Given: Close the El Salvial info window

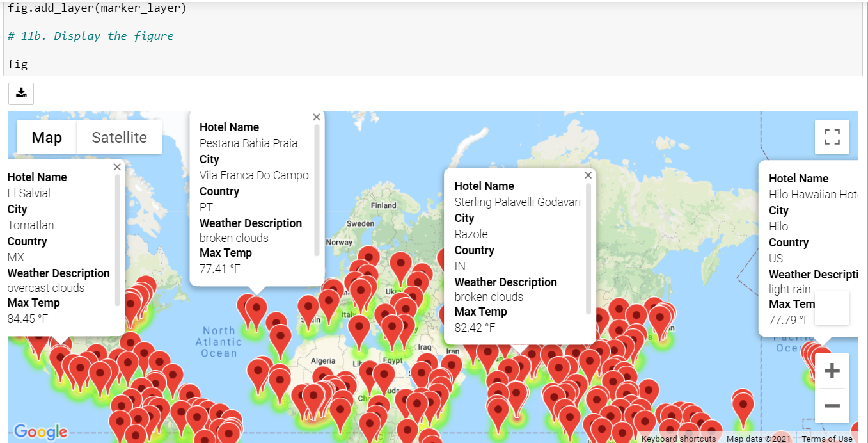Looking at the screenshot, I should [117, 167].
